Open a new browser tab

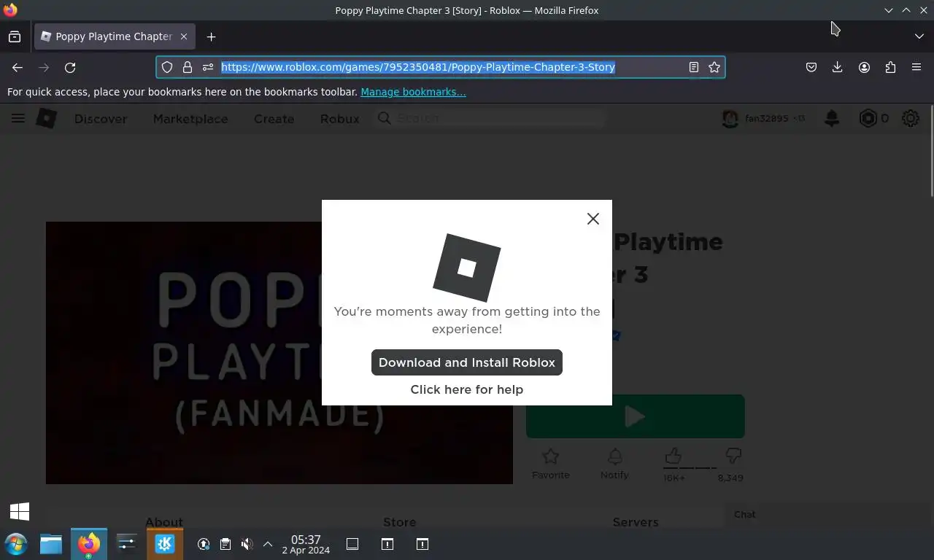click(x=211, y=36)
